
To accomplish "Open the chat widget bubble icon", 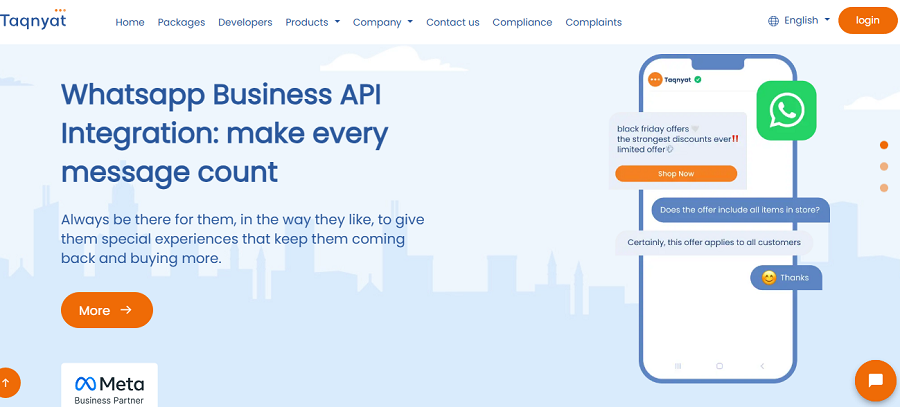I will 875,381.
